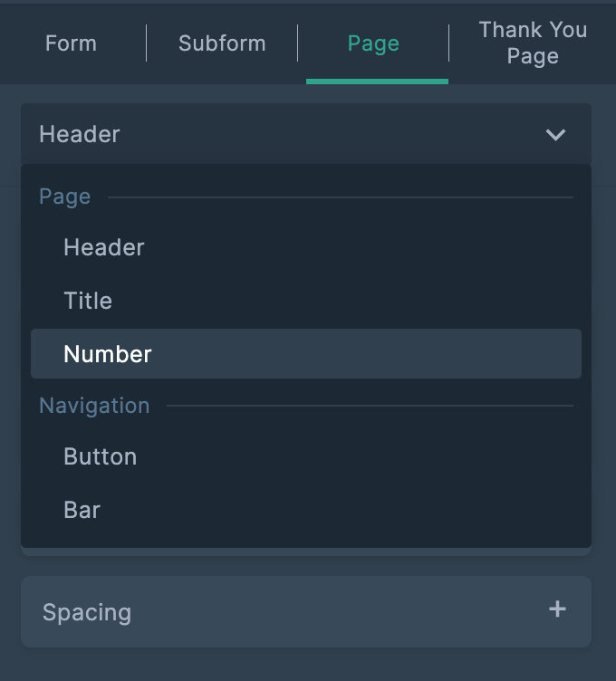The image size is (616, 681).
Task: Click the separator between Form and Subform
Action: point(146,43)
